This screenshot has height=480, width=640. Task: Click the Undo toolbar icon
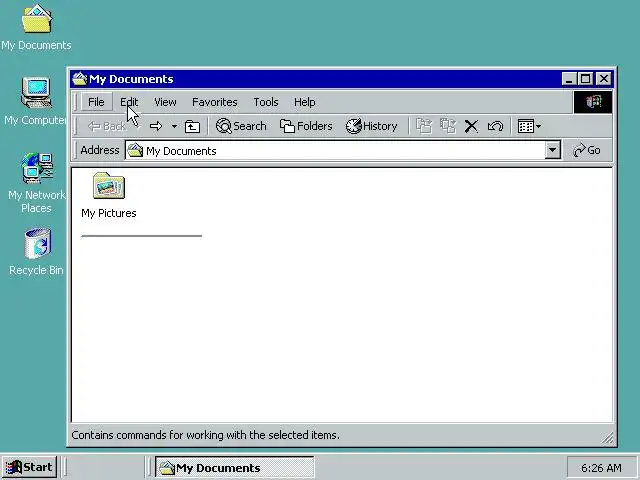coord(495,126)
